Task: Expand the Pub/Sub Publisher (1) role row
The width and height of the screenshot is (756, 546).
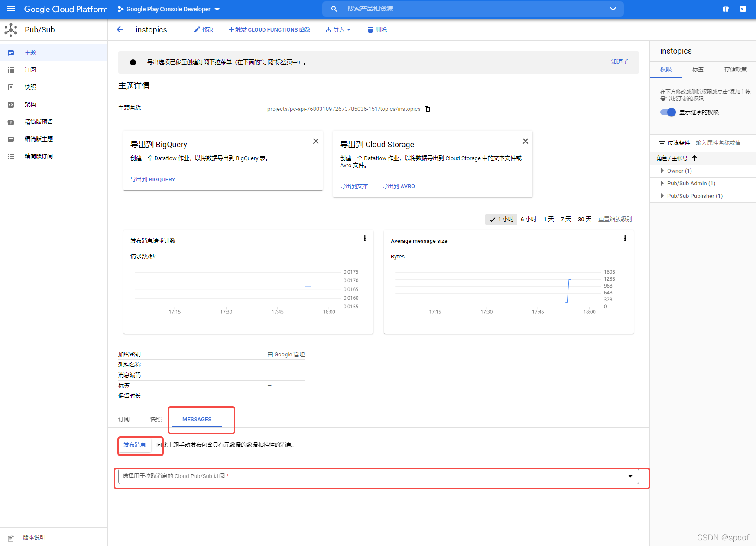Action: pyautogui.click(x=662, y=196)
